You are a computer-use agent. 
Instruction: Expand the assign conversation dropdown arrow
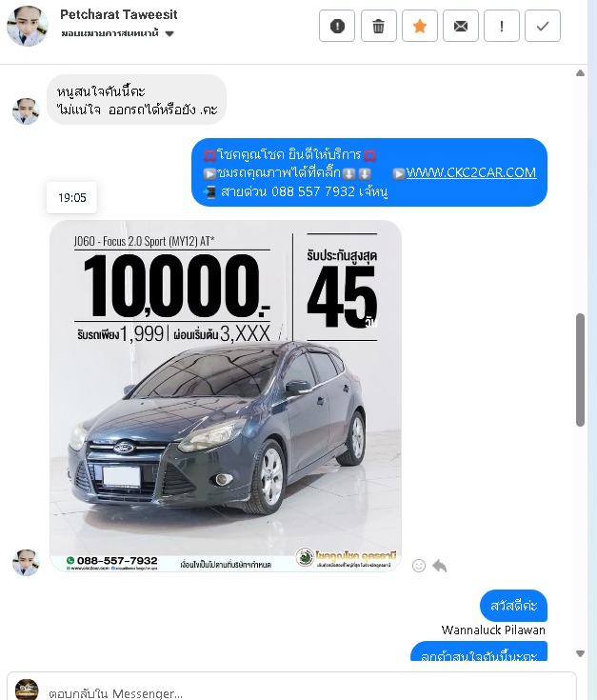click(x=169, y=33)
